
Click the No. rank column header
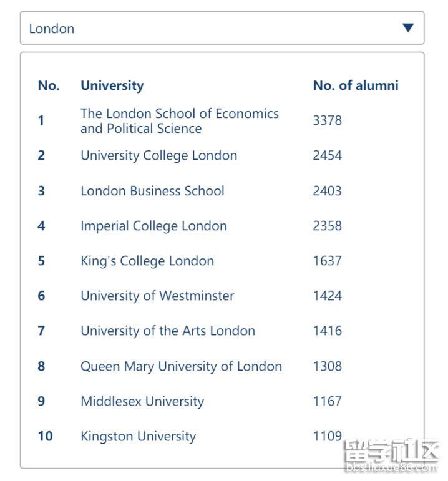(x=49, y=85)
